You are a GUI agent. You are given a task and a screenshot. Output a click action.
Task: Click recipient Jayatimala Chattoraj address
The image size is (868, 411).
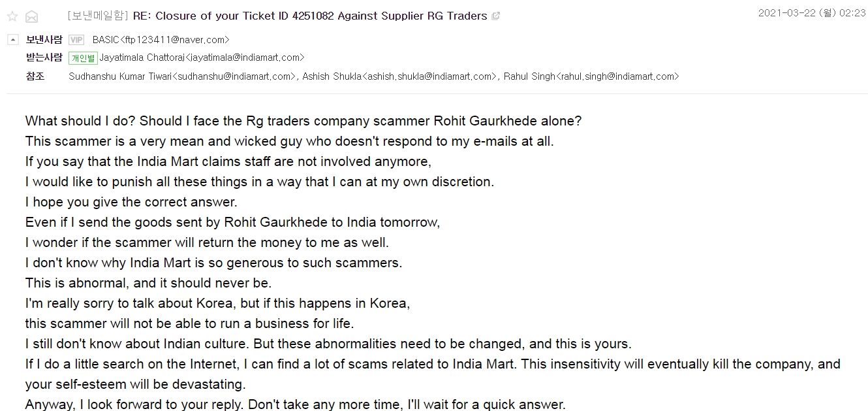point(202,58)
